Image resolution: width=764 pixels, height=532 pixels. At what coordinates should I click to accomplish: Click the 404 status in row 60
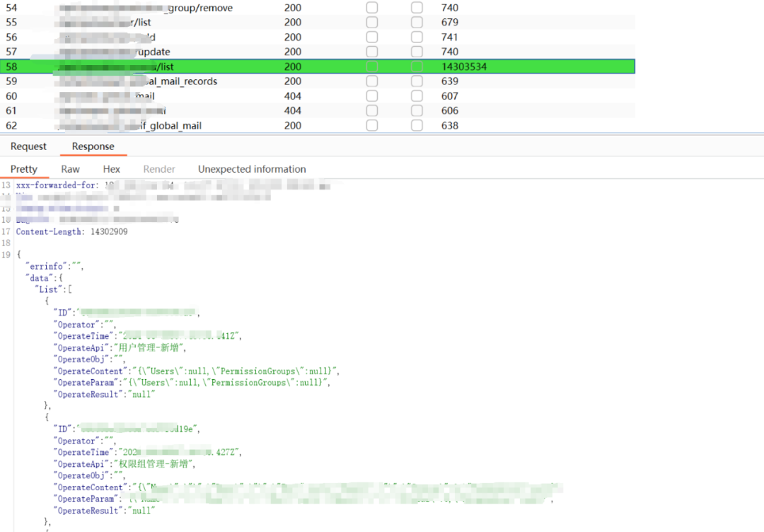[x=293, y=96]
